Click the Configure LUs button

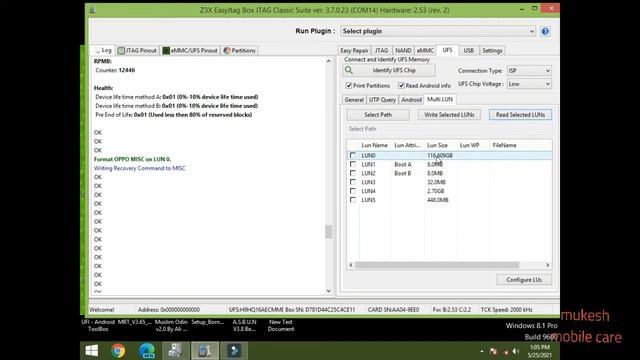tap(524, 280)
